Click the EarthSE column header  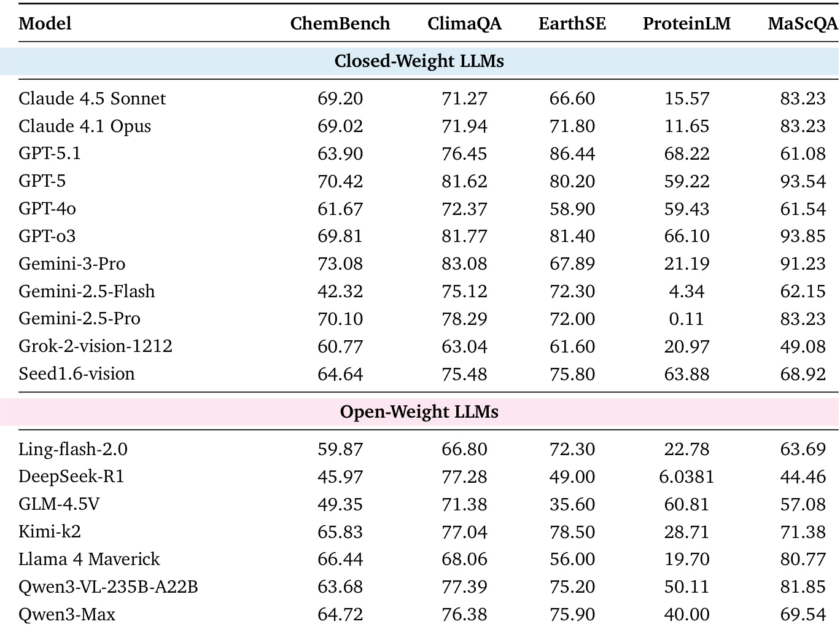(572, 24)
